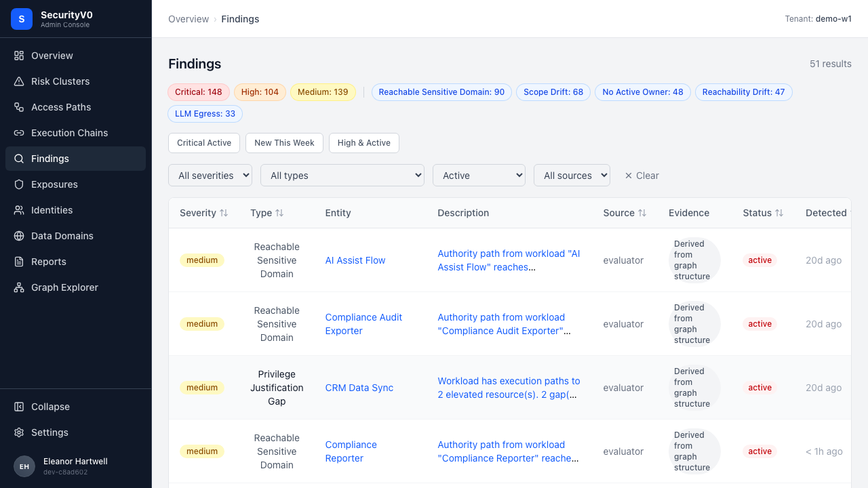This screenshot has height=488, width=868.
Task: Apply New This Week quick filter
Action: (x=284, y=143)
